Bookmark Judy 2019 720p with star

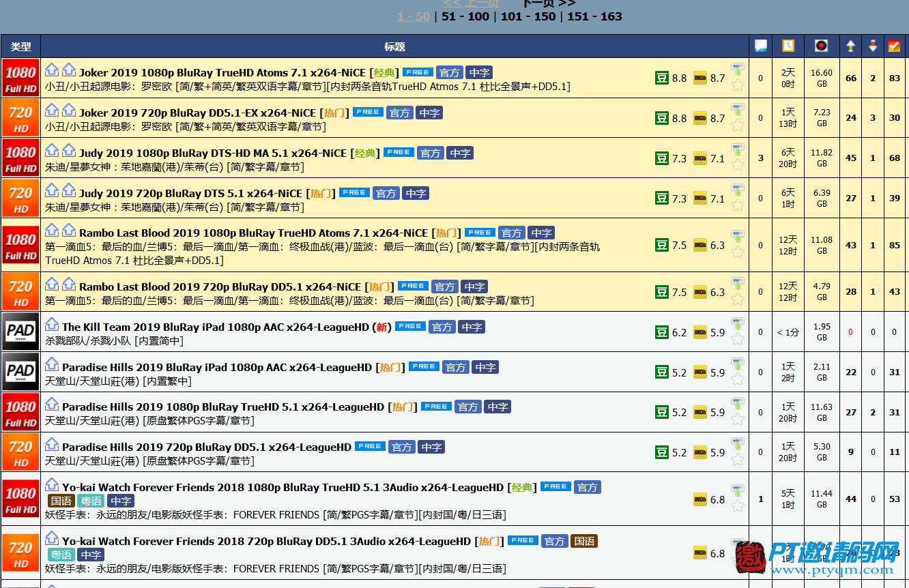pos(737,206)
